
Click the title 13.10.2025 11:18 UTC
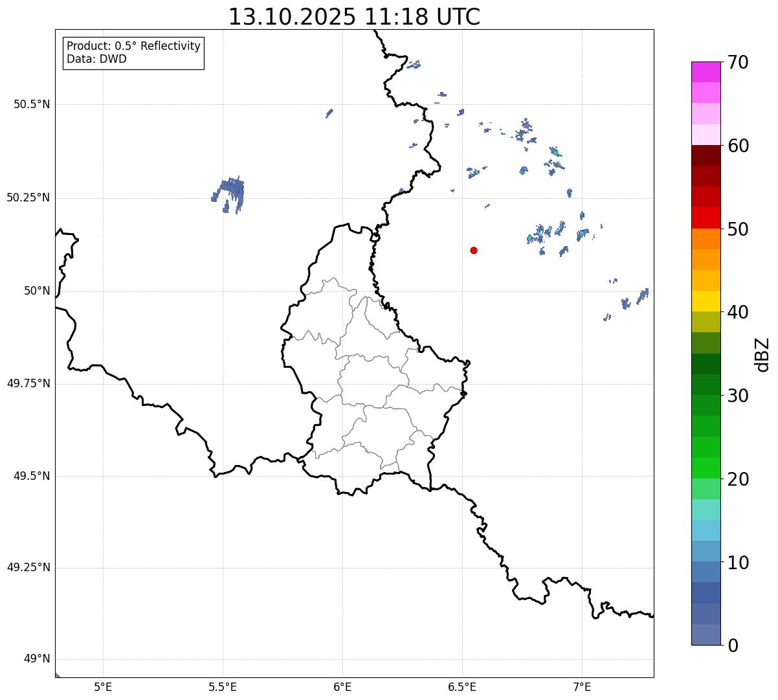(x=354, y=17)
